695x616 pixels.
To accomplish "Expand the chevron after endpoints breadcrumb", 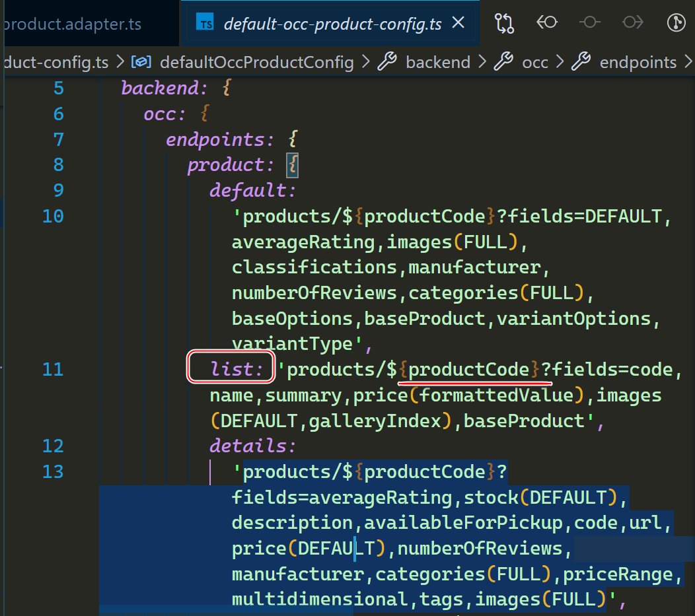I will [x=689, y=61].
